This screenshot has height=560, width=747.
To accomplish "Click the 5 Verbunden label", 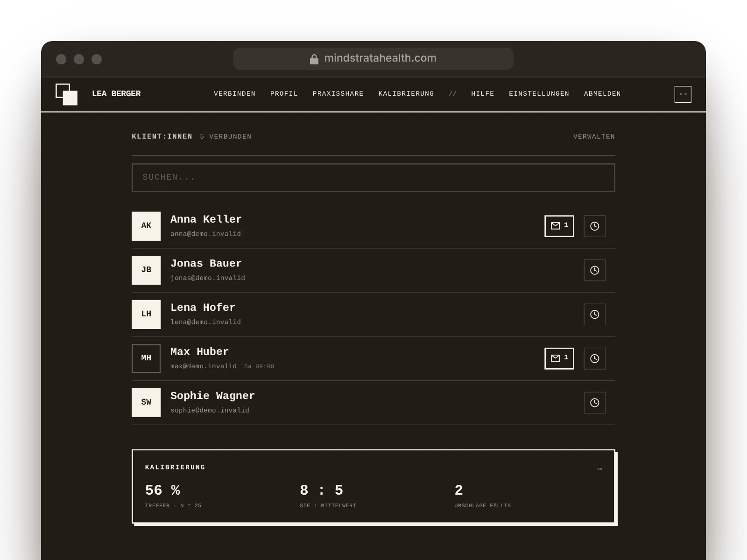I will (x=226, y=137).
